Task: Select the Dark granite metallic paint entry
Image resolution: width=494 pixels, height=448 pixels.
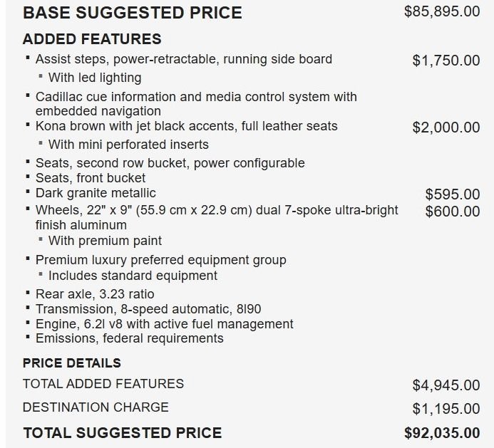Action: point(96,193)
